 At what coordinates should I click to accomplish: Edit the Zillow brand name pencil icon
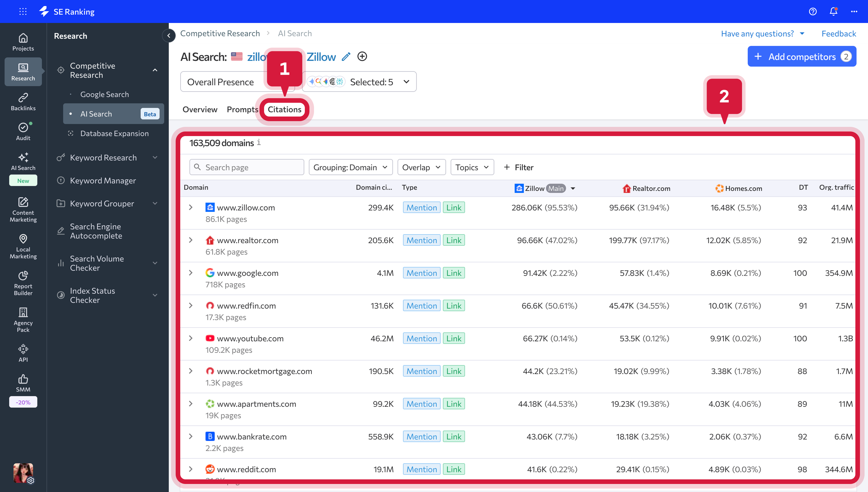pyautogui.click(x=346, y=57)
